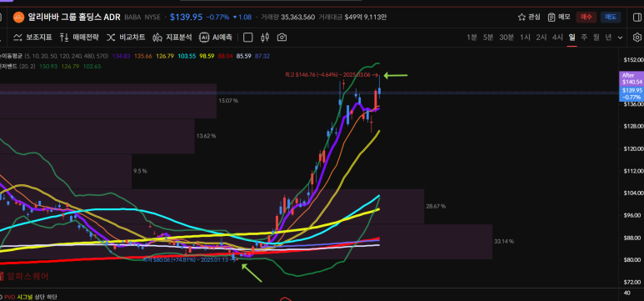Click yellow MA value 98.59
Screen dimensions: 644x301
click(207, 56)
